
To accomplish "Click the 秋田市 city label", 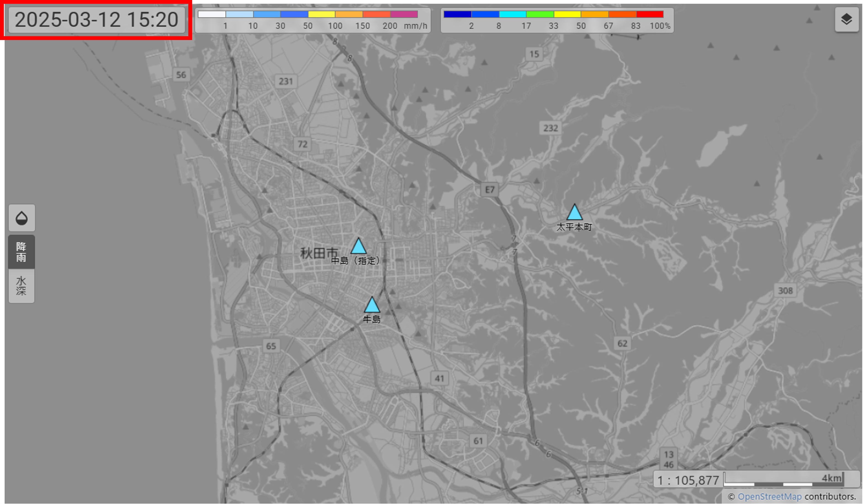I will point(319,253).
